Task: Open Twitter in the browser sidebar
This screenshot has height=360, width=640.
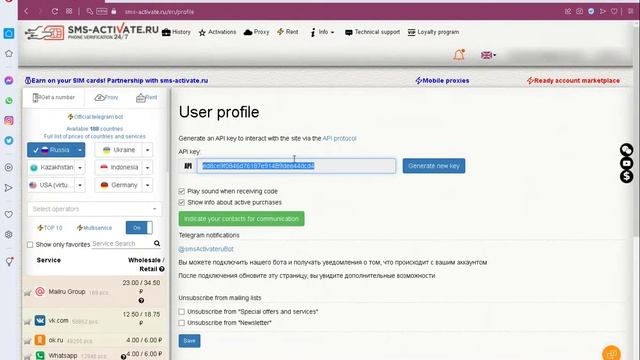Action: click(9, 140)
